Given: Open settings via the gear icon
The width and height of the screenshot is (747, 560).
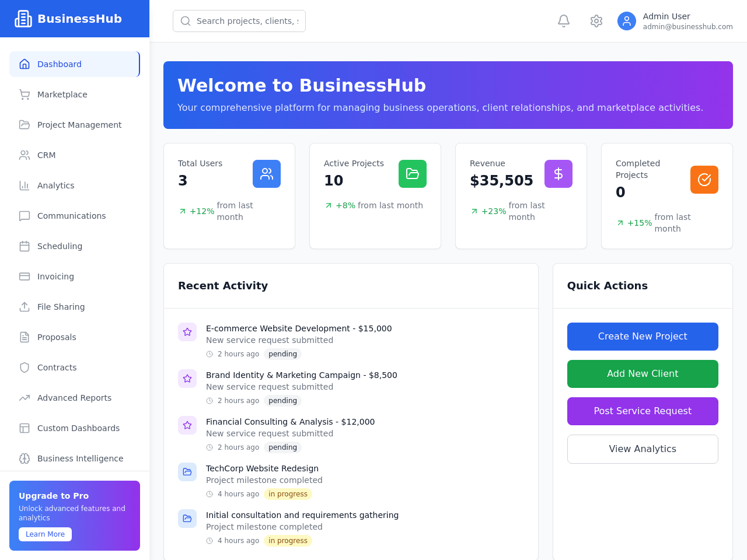Looking at the screenshot, I should (x=596, y=21).
